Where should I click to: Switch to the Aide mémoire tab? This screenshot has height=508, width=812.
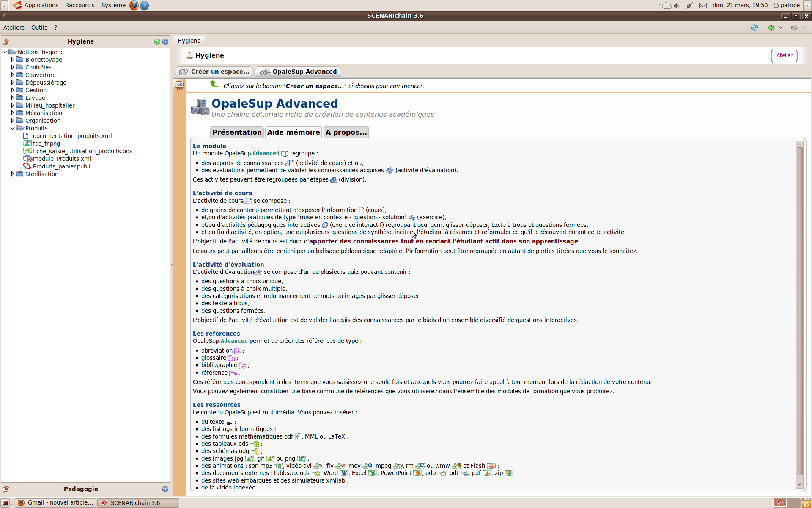(294, 132)
